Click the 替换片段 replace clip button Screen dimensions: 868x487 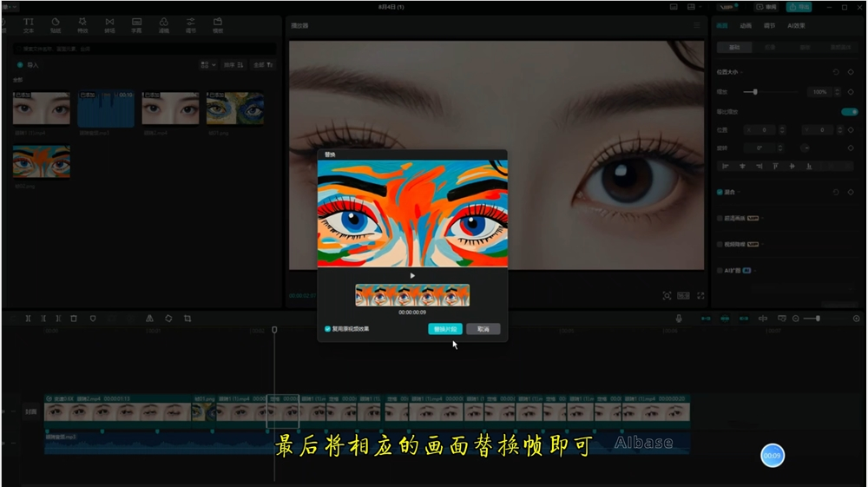444,330
